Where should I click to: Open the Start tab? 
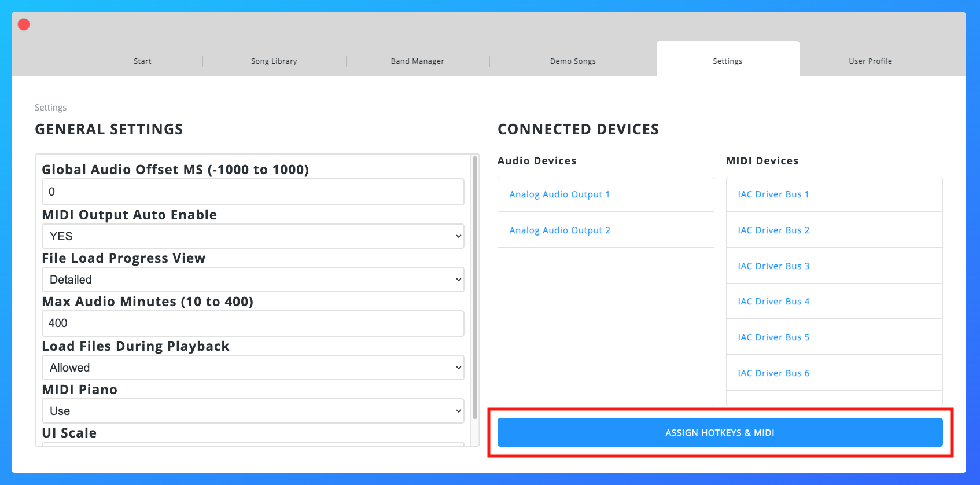tap(142, 61)
